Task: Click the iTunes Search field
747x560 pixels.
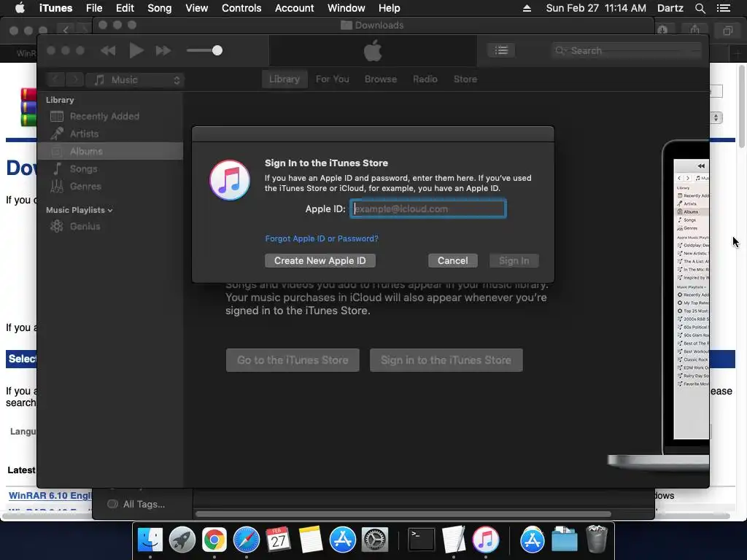Action: pos(627,50)
